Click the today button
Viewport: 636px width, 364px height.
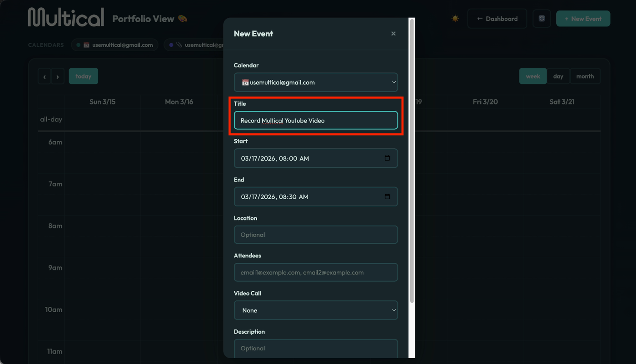click(84, 76)
